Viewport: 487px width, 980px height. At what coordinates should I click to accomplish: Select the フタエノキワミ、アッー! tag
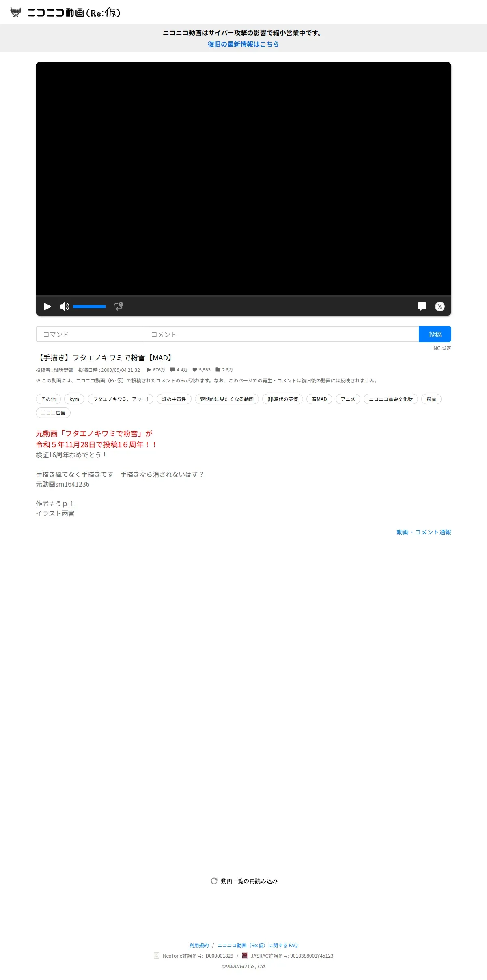tap(121, 399)
